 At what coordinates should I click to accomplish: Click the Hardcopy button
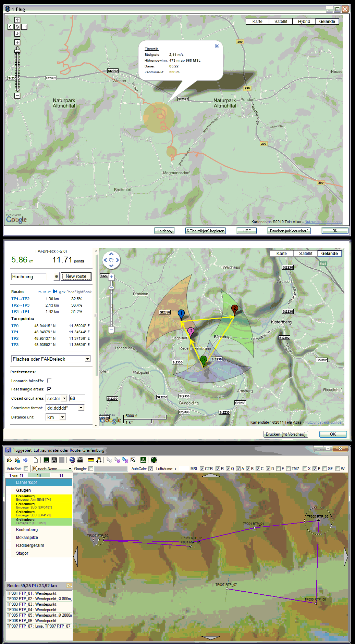click(x=164, y=231)
